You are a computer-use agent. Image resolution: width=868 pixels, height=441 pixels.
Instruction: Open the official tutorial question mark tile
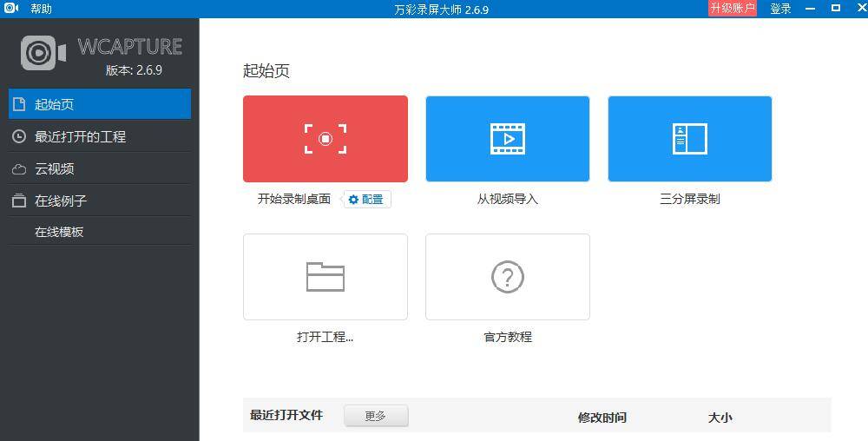(508, 277)
